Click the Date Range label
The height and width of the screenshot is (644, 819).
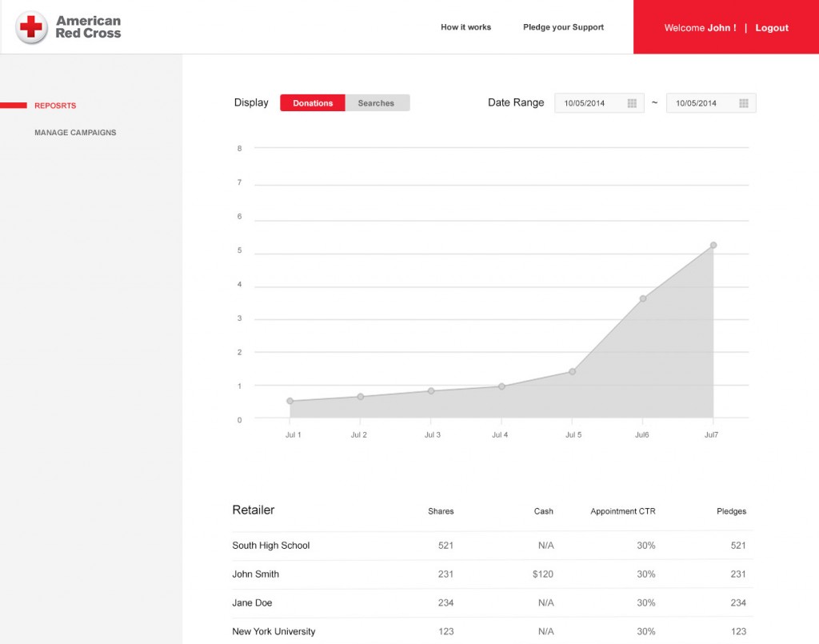point(516,102)
